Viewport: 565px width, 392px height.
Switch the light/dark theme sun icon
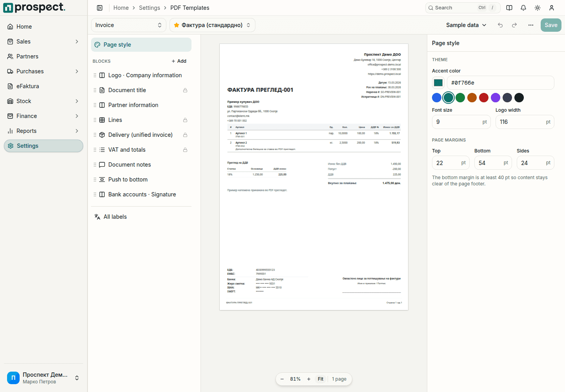[538, 8]
